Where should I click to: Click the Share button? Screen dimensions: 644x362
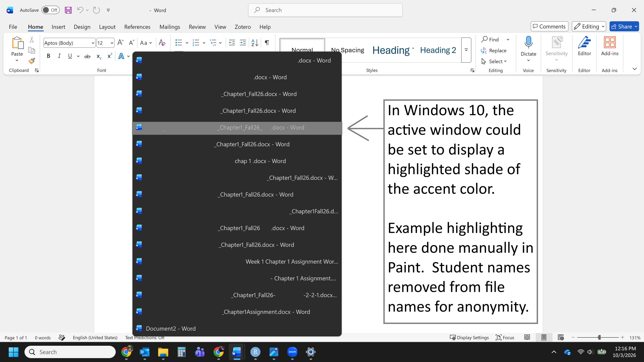624,26
